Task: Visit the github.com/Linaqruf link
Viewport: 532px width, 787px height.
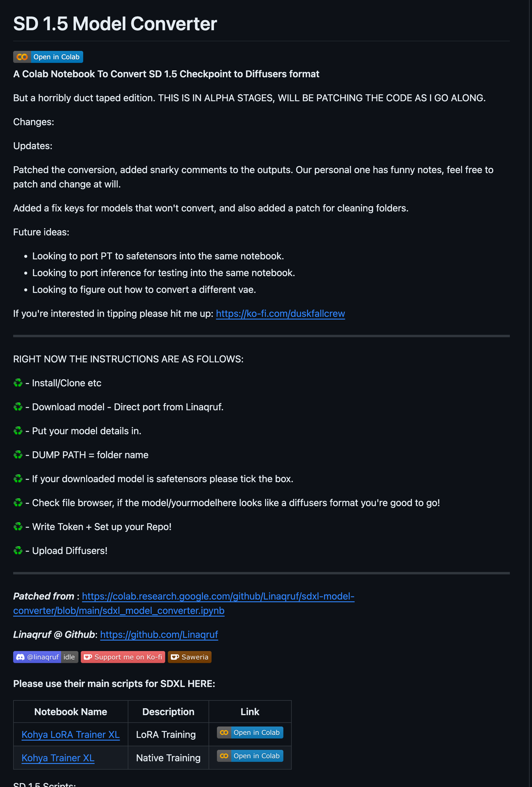Action: pyautogui.click(x=159, y=635)
